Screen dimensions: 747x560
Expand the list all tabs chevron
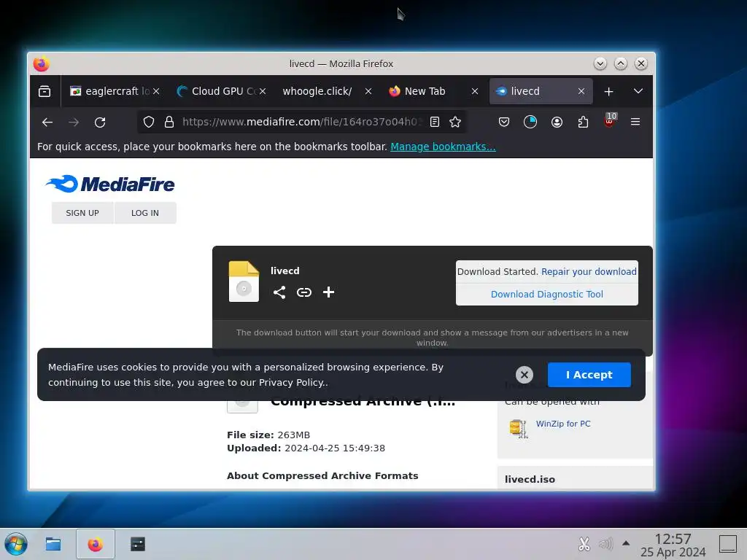(638, 91)
